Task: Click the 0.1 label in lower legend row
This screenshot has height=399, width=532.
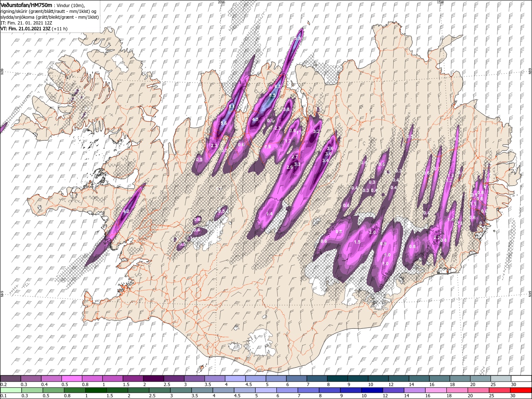Action: click(3, 396)
